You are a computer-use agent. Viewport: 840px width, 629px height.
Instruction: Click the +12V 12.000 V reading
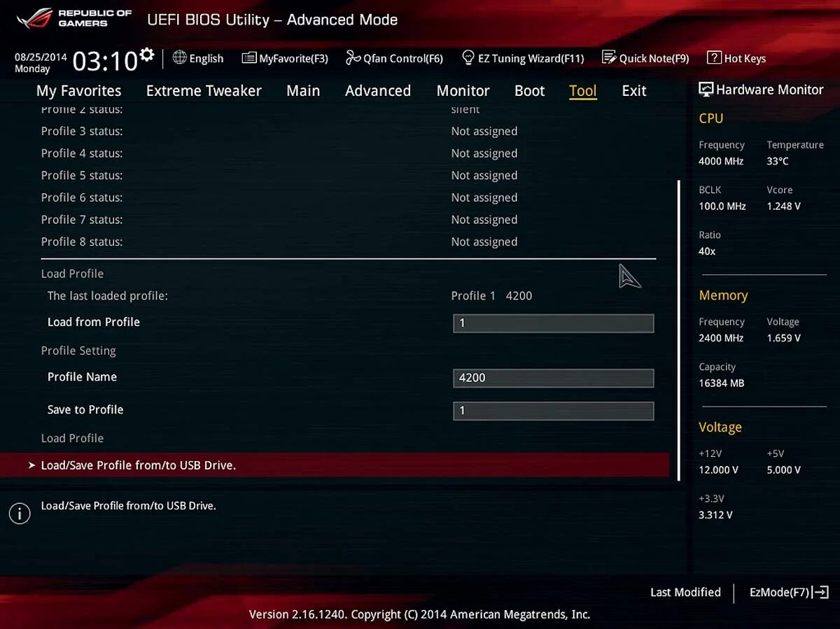click(x=718, y=470)
